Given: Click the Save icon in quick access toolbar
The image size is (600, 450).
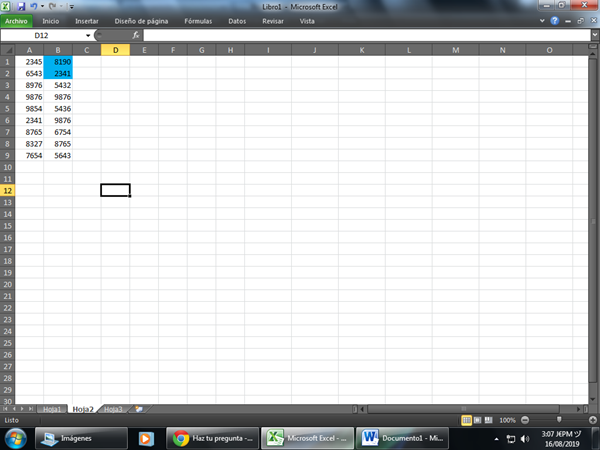Looking at the screenshot, I should (x=21, y=6).
